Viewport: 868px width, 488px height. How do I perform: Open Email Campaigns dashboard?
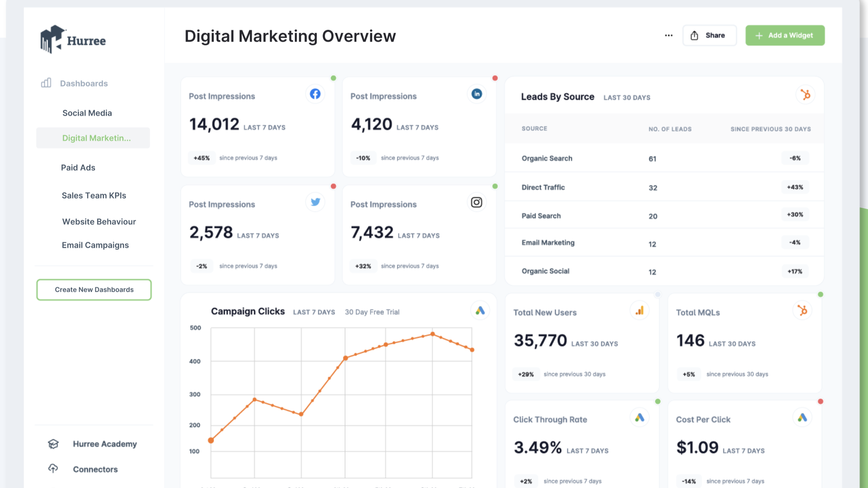(x=95, y=245)
